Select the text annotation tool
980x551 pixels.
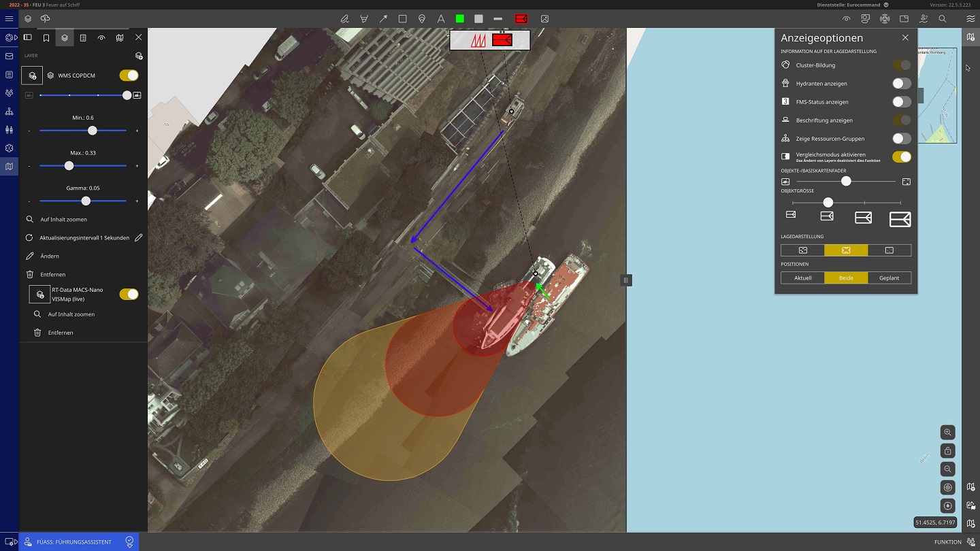point(441,18)
